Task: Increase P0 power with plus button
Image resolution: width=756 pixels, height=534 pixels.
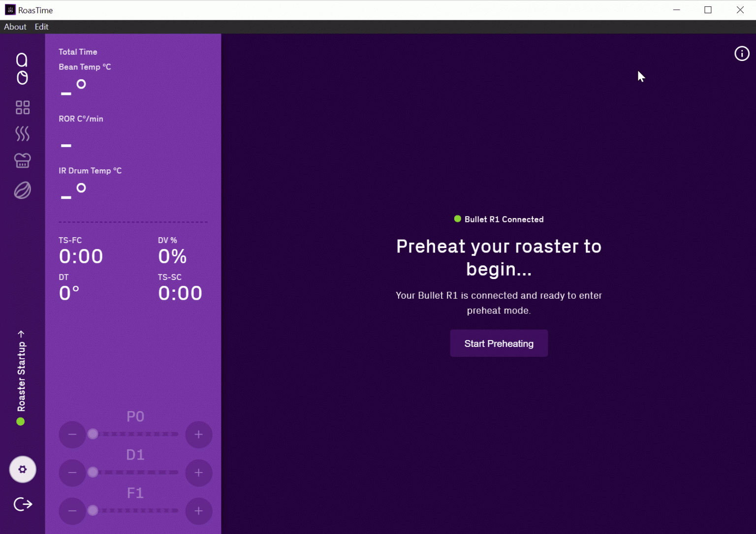Action: click(x=199, y=435)
